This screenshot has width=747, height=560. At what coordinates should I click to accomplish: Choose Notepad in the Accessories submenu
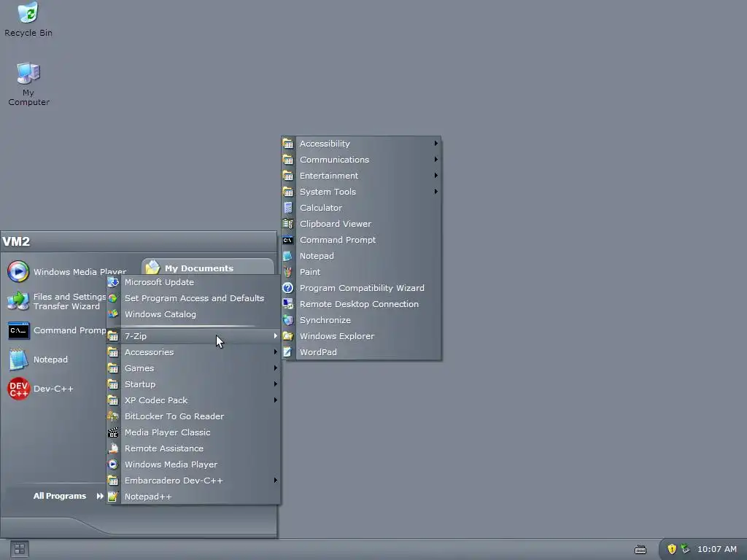pyautogui.click(x=361, y=256)
